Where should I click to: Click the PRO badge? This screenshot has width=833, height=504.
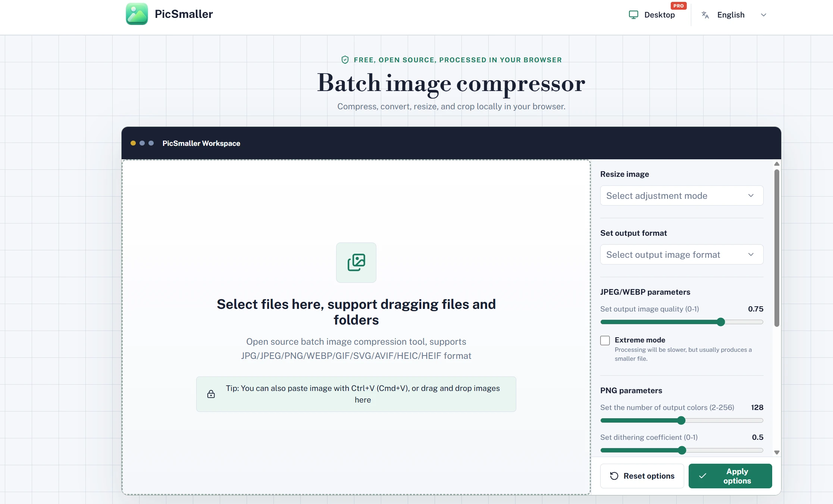click(679, 6)
